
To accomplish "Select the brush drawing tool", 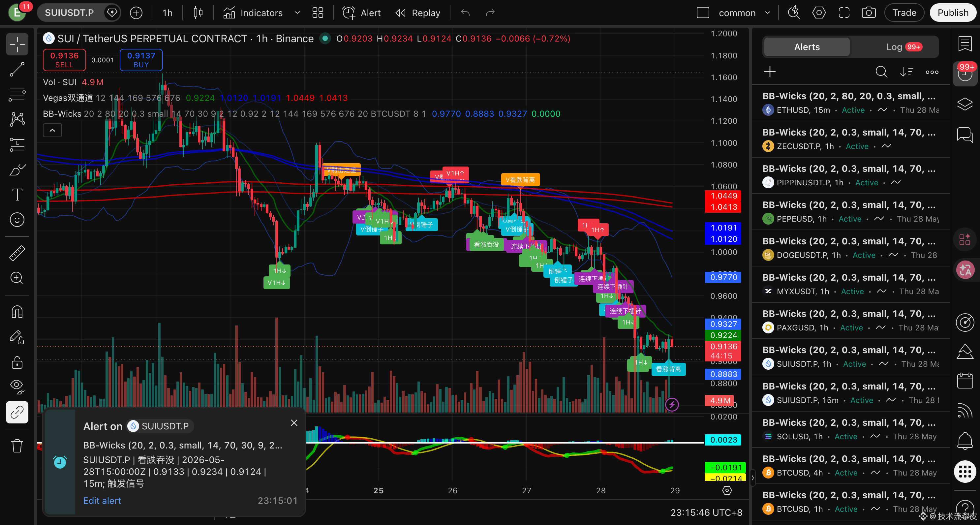I will tap(17, 170).
